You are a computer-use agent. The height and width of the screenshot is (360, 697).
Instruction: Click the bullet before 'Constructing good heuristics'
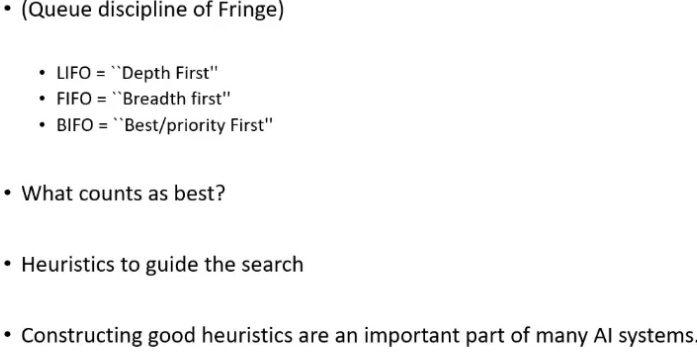(x=7, y=336)
